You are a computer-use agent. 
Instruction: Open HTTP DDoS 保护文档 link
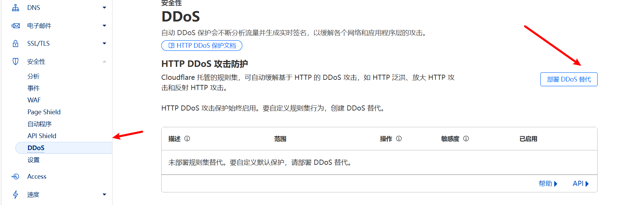coord(202,45)
